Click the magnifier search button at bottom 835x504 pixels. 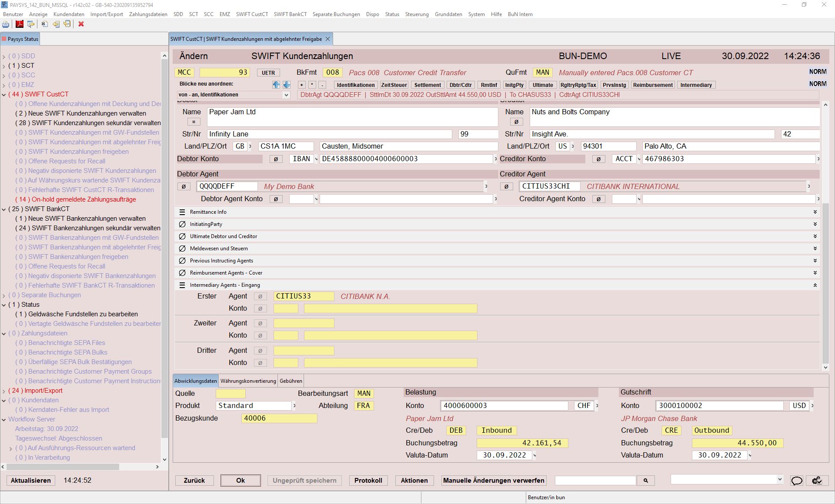click(646, 480)
